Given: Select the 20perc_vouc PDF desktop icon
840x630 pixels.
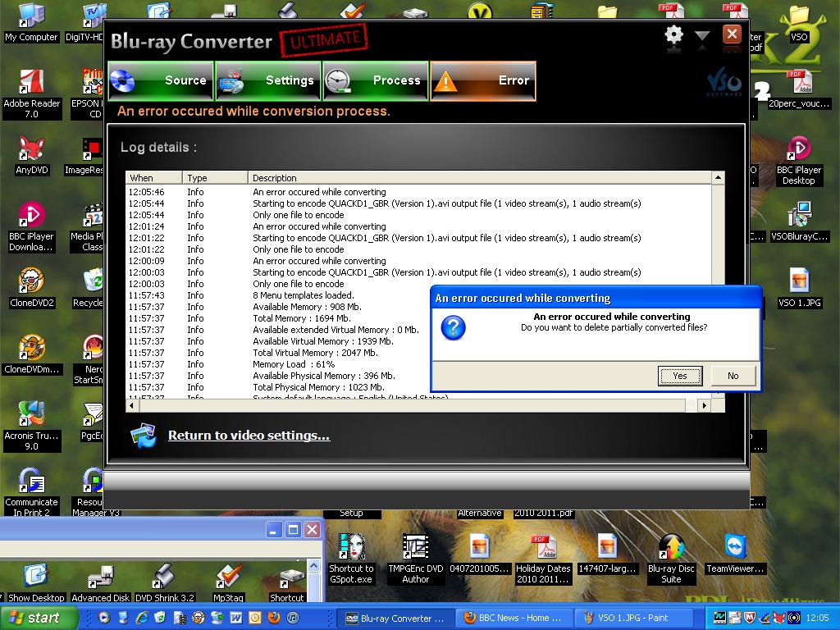Looking at the screenshot, I should pyautogui.click(x=799, y=89).
